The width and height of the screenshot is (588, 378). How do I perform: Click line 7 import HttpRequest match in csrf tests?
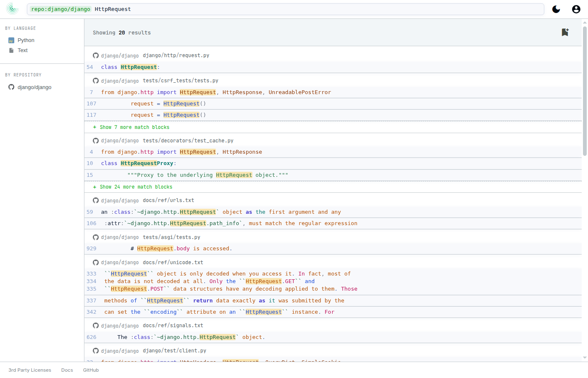point(333,92)
